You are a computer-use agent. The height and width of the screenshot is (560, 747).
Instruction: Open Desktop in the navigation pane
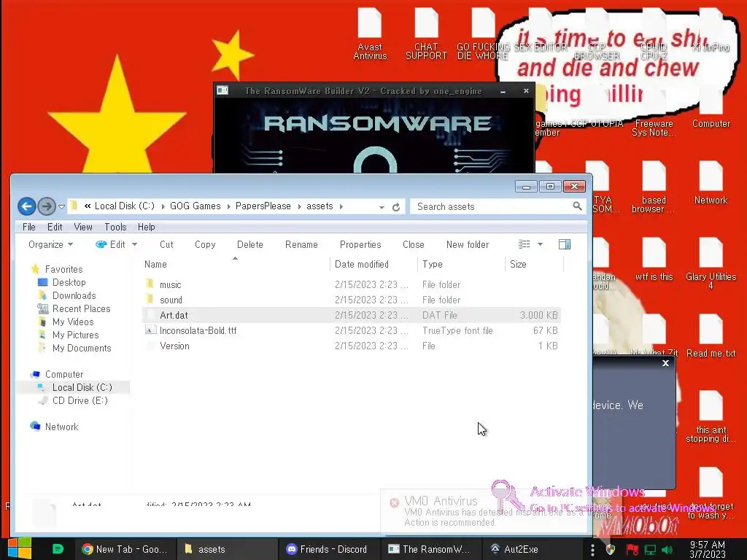(x=69, y=282)
